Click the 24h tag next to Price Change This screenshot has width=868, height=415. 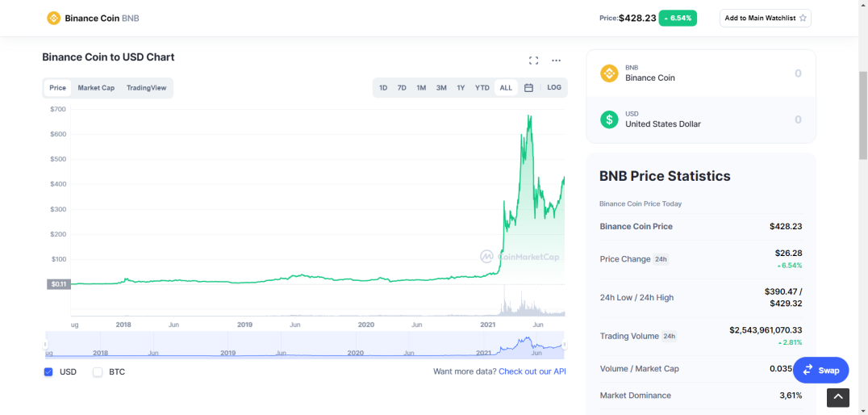click(661, 259)
